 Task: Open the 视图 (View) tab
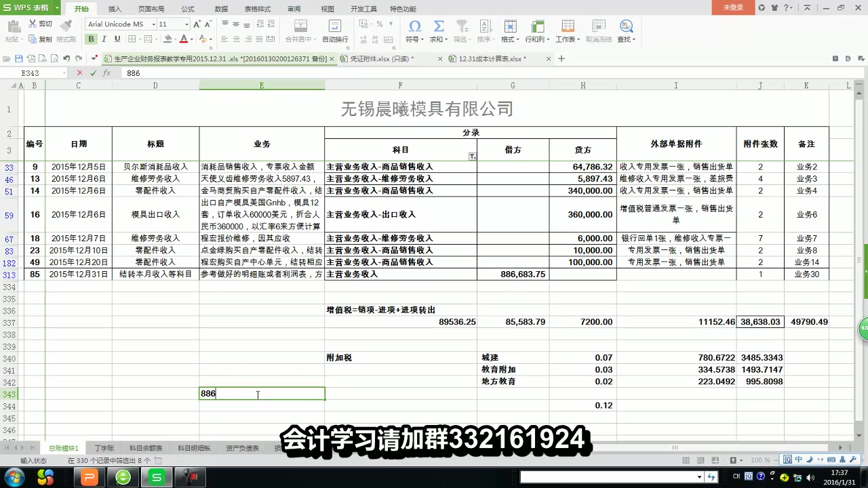[328, 9]
